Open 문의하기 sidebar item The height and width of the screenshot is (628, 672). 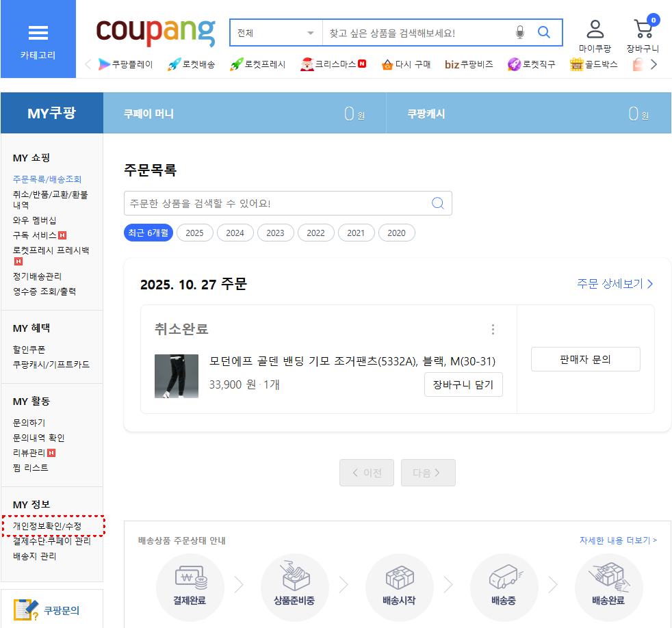(29, 423)
